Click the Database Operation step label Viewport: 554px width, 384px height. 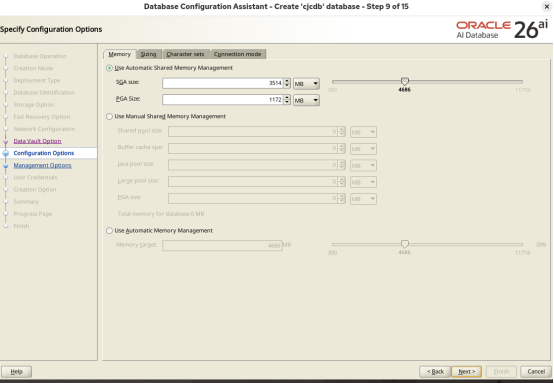tap(40, 56)
